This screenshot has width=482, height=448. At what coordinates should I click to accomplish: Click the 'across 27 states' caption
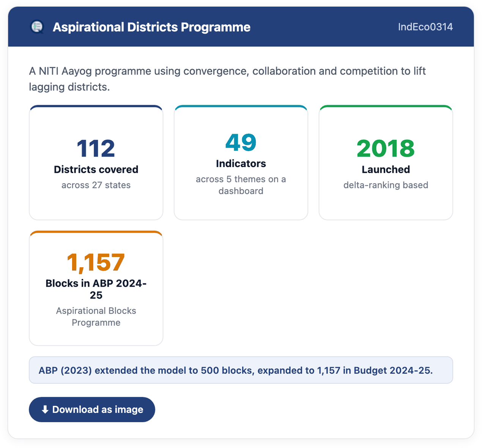[96, 185]
